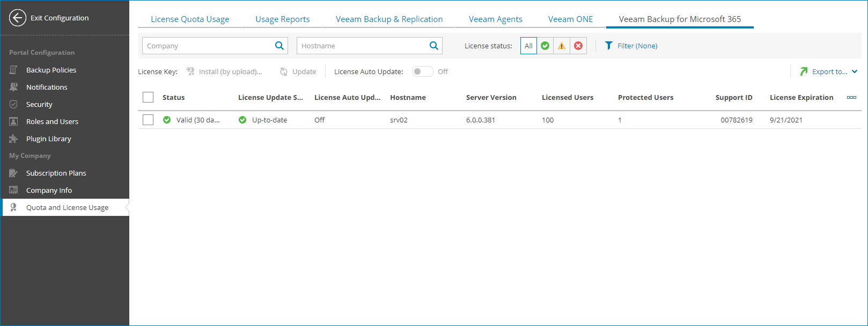868x326 pixels.
Task: Switch to License Quota Usage tab
Action: pos(190,19)
